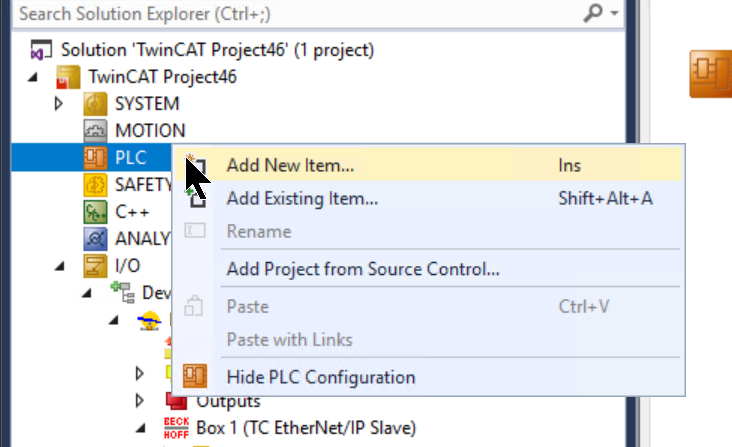This screenshot has width=732, height=447.
Task: Click the Hide PLC Configuration icon
Action: [195, 376]
